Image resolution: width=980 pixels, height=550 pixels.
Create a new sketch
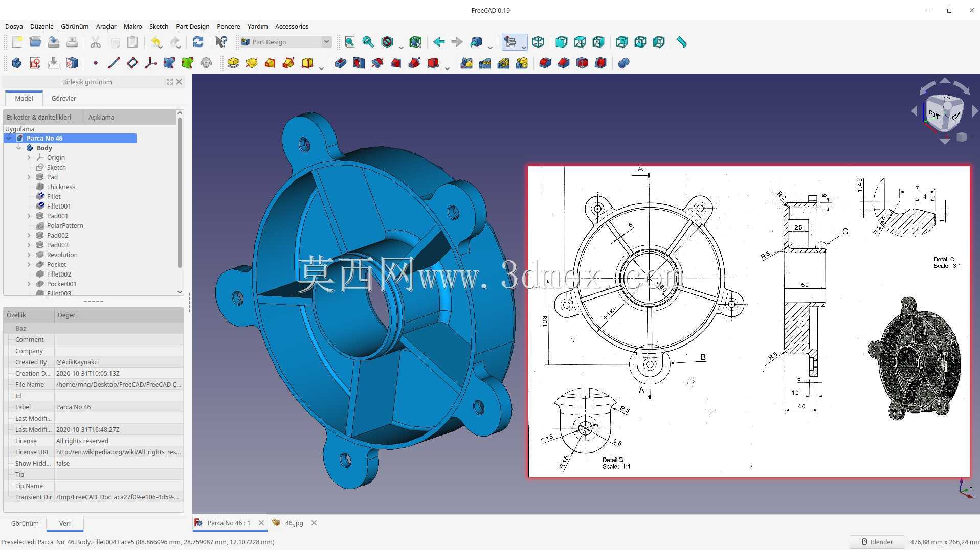(35, 63)
